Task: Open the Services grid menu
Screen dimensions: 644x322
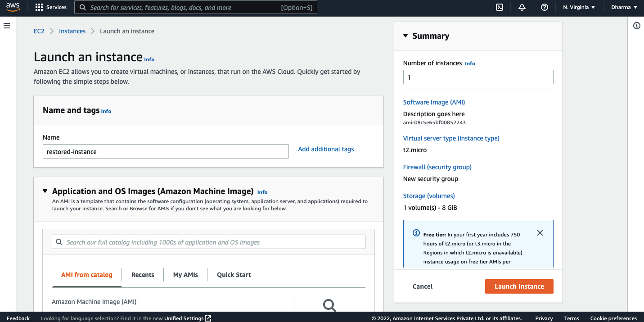Action: point(51,7)
